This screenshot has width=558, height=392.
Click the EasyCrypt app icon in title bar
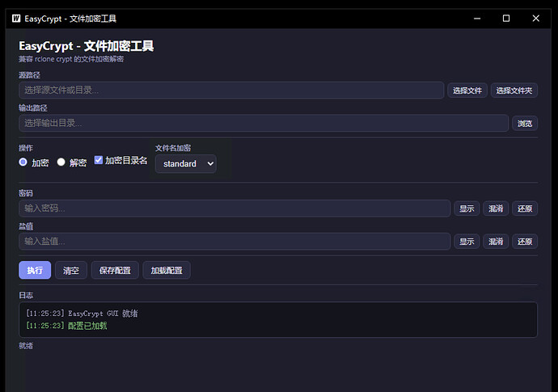[16, 19]
